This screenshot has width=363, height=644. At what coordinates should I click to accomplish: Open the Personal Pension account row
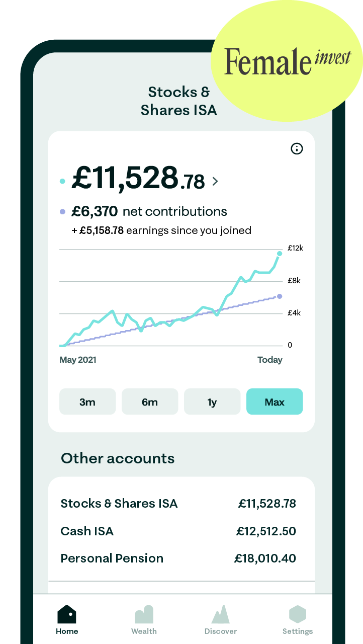pyautogui.click(x=178, y=558)
